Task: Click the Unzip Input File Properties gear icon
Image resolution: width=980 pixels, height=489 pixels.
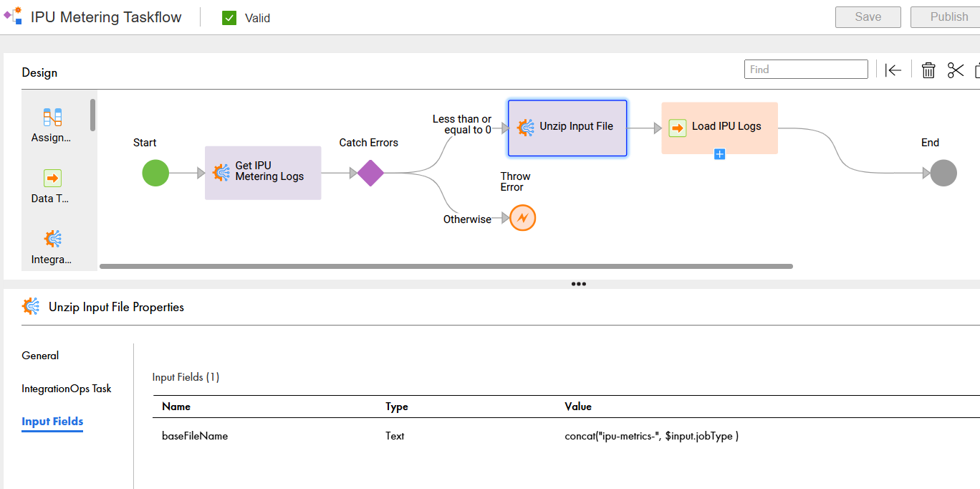Action: [x=31, y=307]
